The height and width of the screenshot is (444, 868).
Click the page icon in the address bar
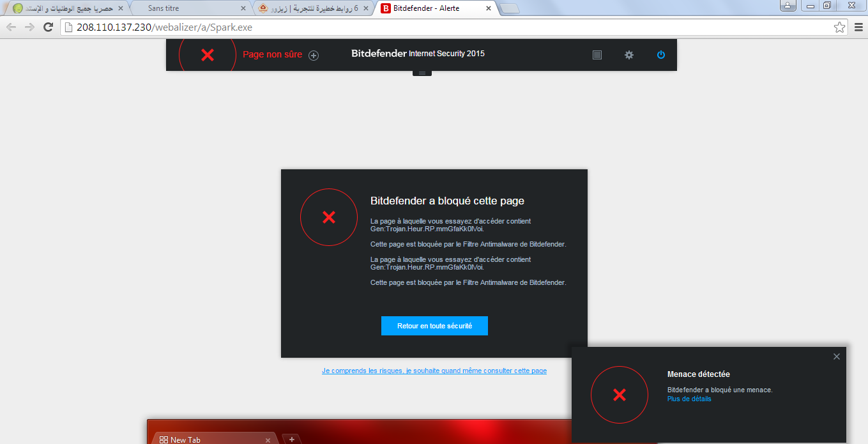tap(68, 27)
